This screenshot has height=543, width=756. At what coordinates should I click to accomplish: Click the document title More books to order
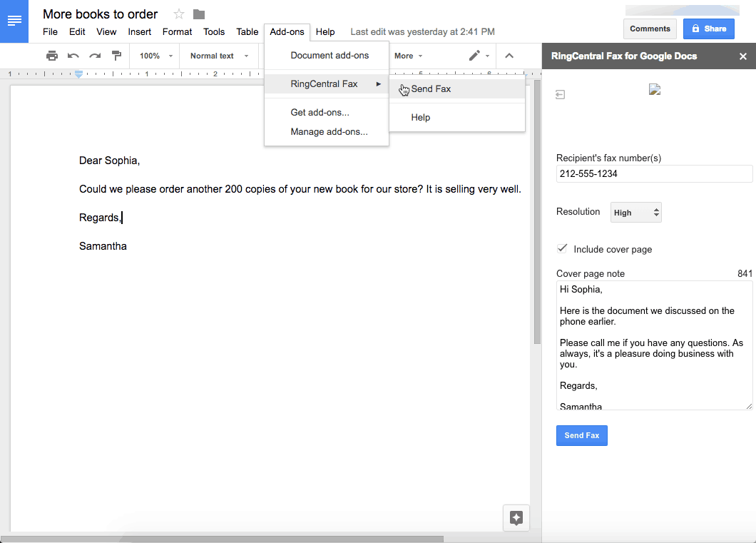click(101, 14)
